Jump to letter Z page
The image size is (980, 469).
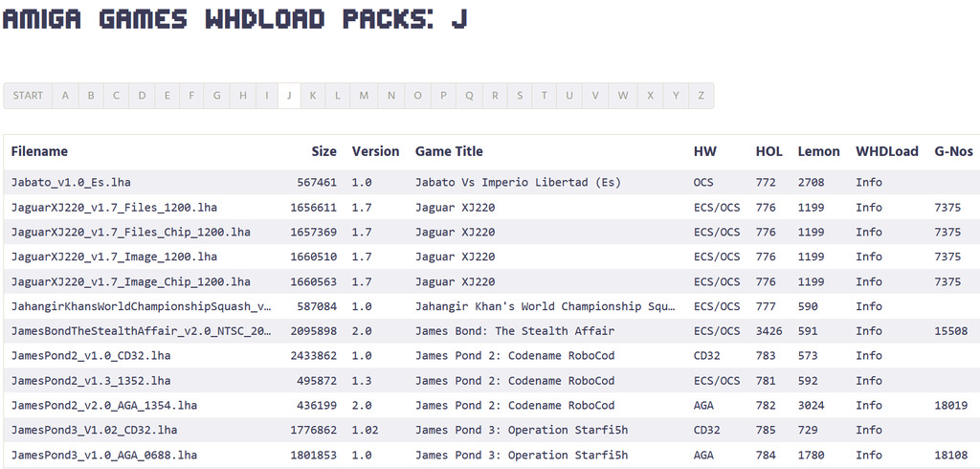tap(701, 96)
